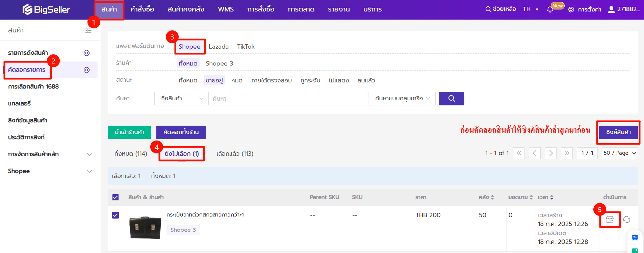Filter status by ขายอยู่
Viewport: 644px width, 253px height.
point(214,80)
